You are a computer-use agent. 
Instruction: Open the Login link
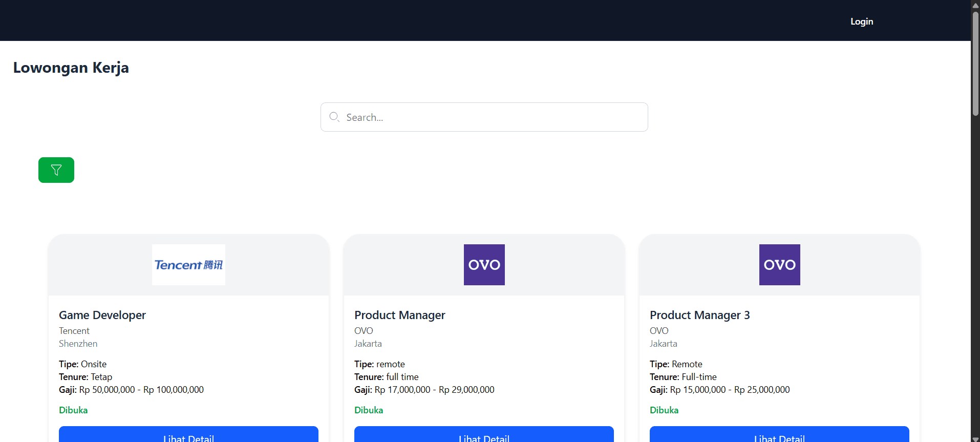(862, 22)
